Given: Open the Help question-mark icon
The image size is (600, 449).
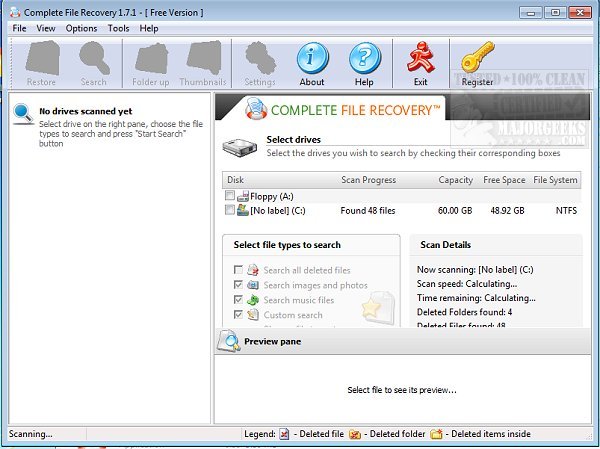Looking at the screenshot, I should (x=365, y=58).
